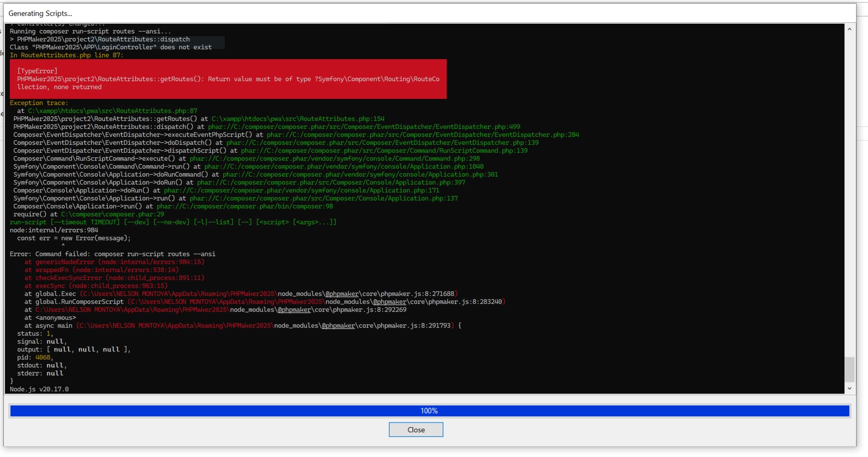Screen dimensions: 868x457
Task: Click 'In RouteAttributes.php line 87:' text
Action: pos(66,55)
